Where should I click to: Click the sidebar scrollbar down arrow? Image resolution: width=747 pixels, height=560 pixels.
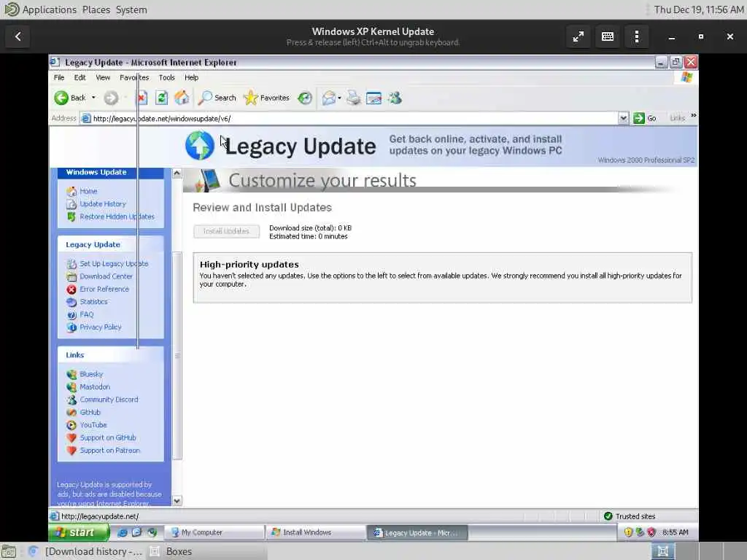(x=177, y=500)
